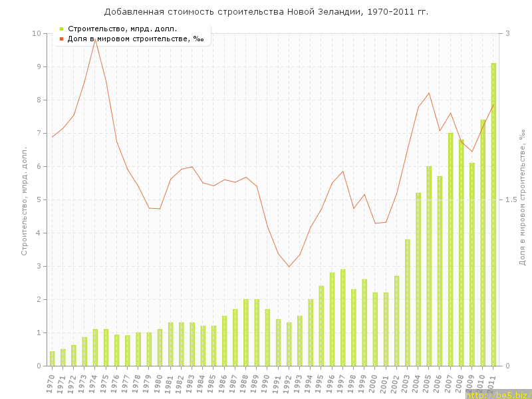Select the 2008 construction bar
This screenshot has width=532, height=399.
coord(461,253)
